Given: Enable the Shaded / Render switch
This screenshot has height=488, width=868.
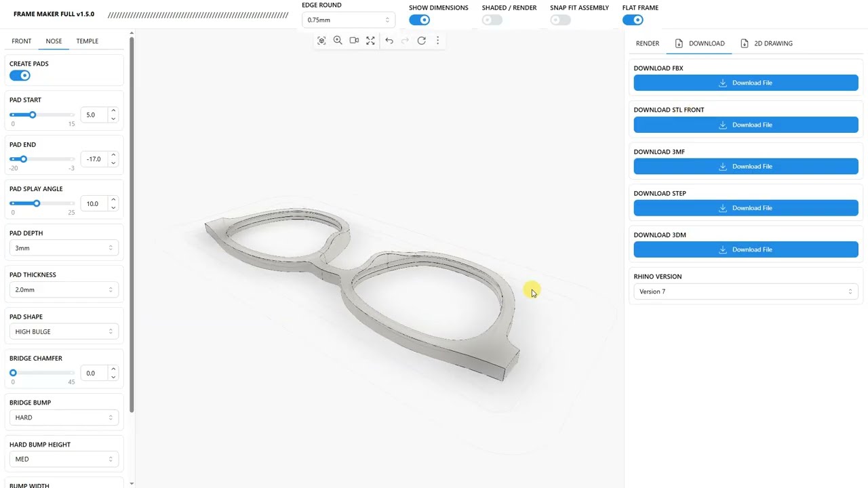Looking at the screenshot, I should click(x=492, y=20).
